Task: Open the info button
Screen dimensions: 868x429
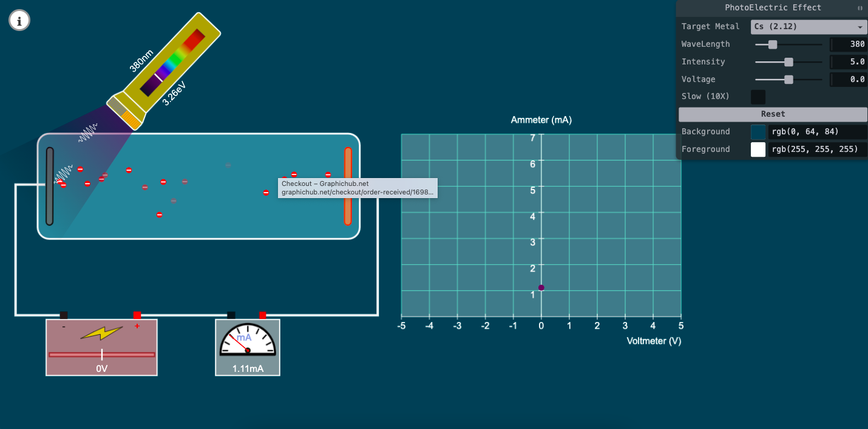Action: click(x=19, y=21)
